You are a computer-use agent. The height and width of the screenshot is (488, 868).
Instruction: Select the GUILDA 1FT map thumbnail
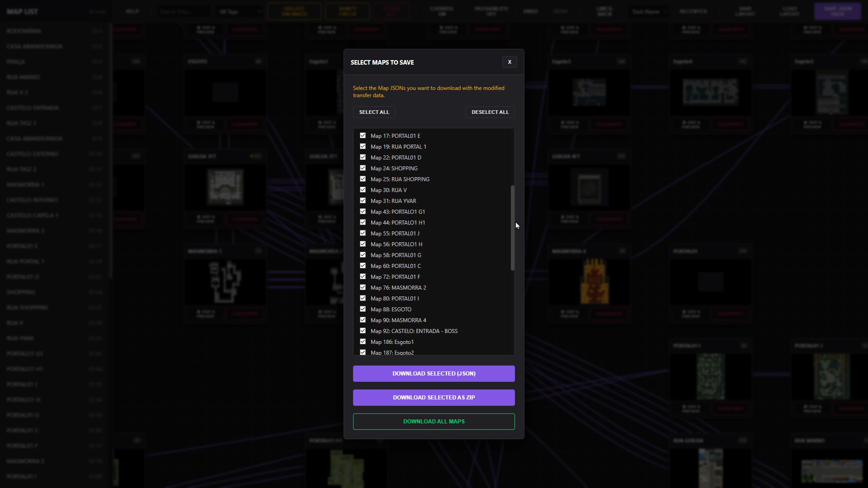pos(225,187)
